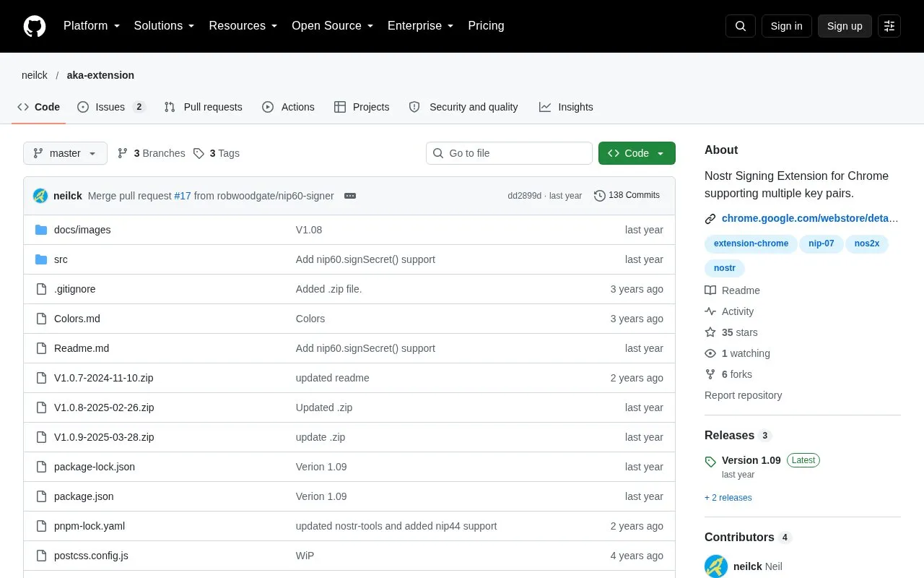Expand the Enterprise menu
Viewport: 924px width, 578px height.
click(x=421, y=26)
